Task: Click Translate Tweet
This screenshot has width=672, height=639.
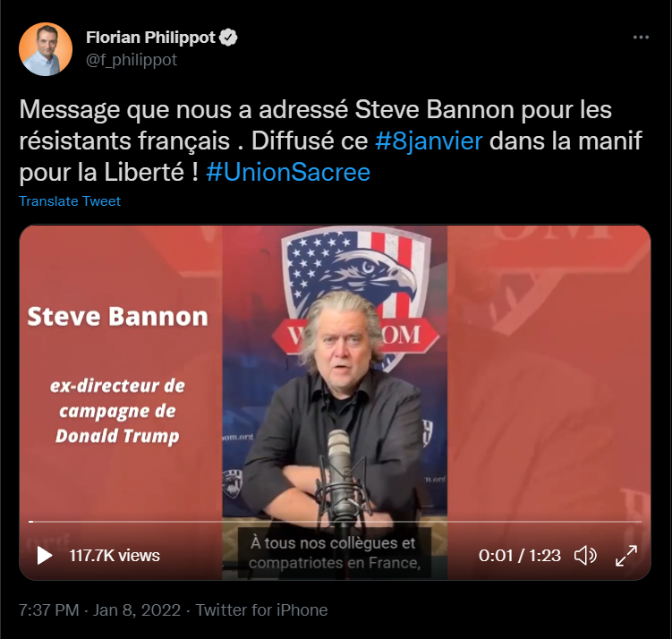Action: 70,201
